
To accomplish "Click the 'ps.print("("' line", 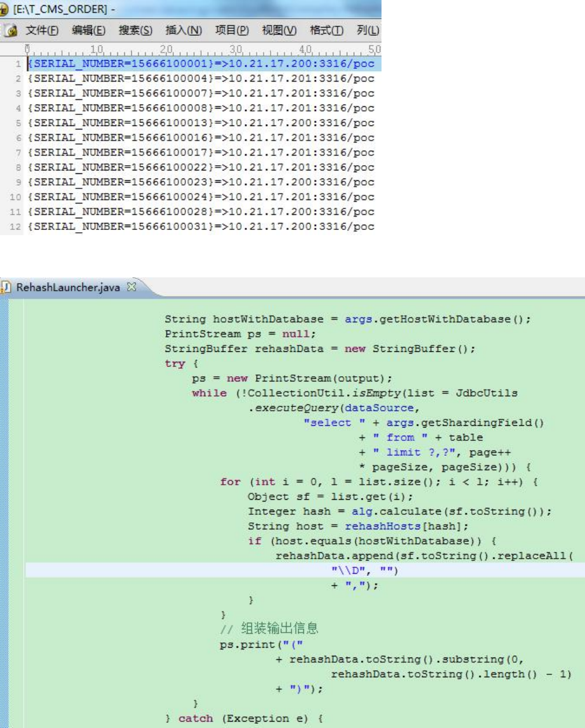I will pyautogui.click(x=261, y=645).
